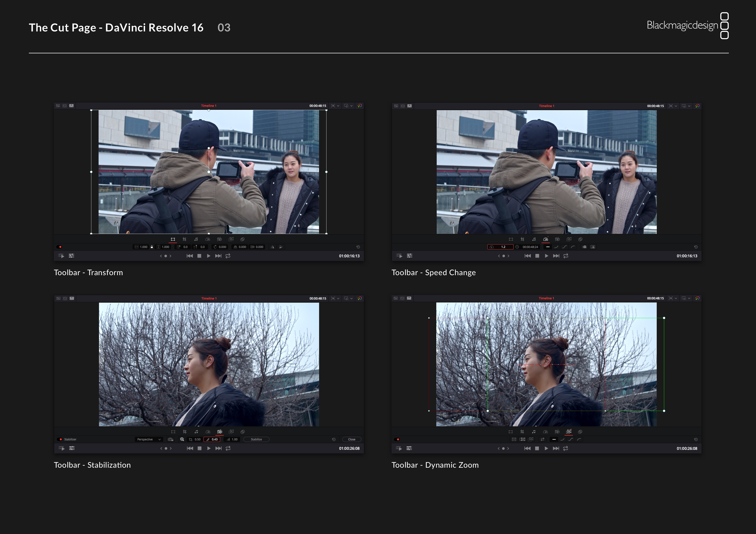
Task: Select the Stabilization tool icon
Action: (219, 432)
